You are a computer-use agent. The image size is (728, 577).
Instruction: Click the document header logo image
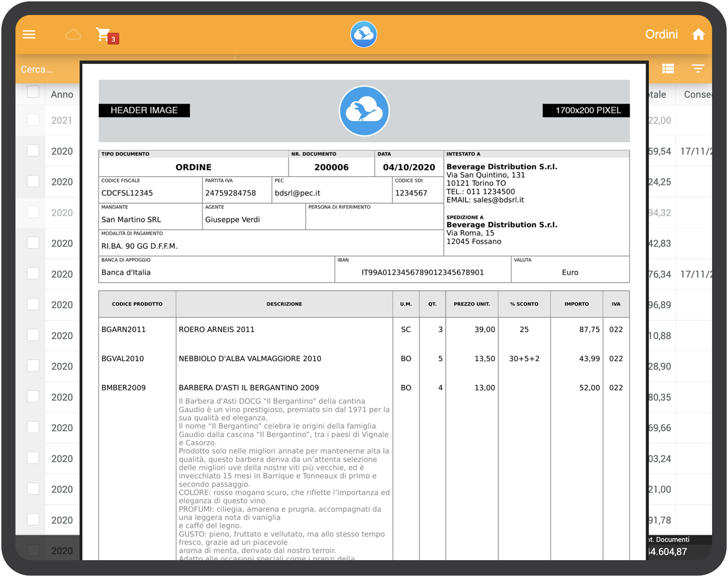pyautogui.click(x=364, y=111)
